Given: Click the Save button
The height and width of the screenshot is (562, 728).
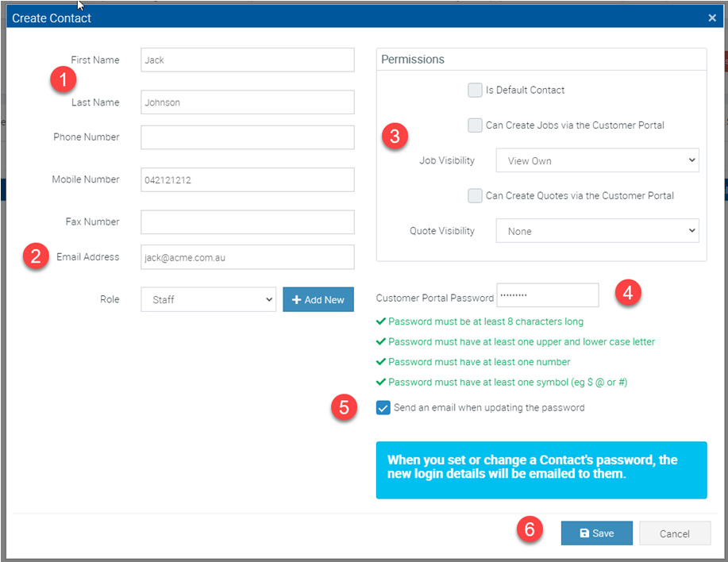Looking at the screenshot, I should pyautogui.click(x=596, y=533).
